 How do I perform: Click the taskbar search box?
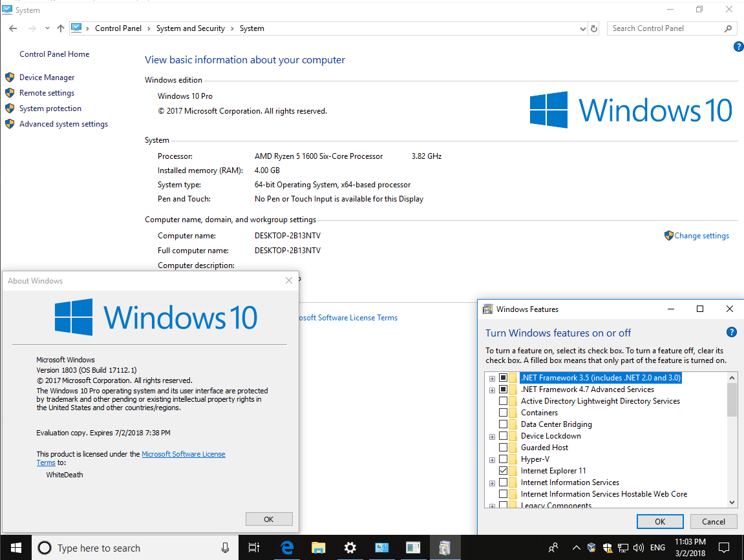(x=134, y=548)
